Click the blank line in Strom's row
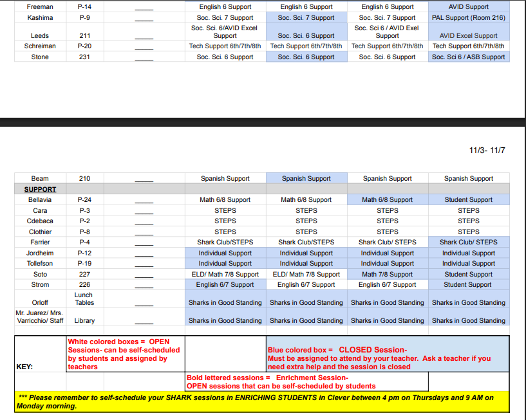 [144, 285]
